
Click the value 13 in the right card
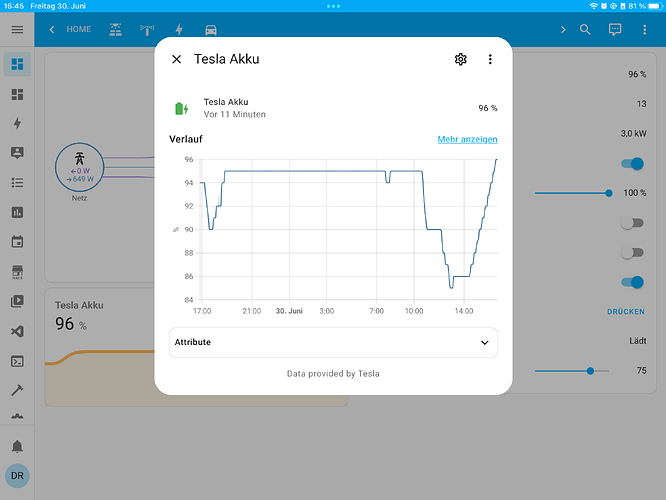coord(641,104)
